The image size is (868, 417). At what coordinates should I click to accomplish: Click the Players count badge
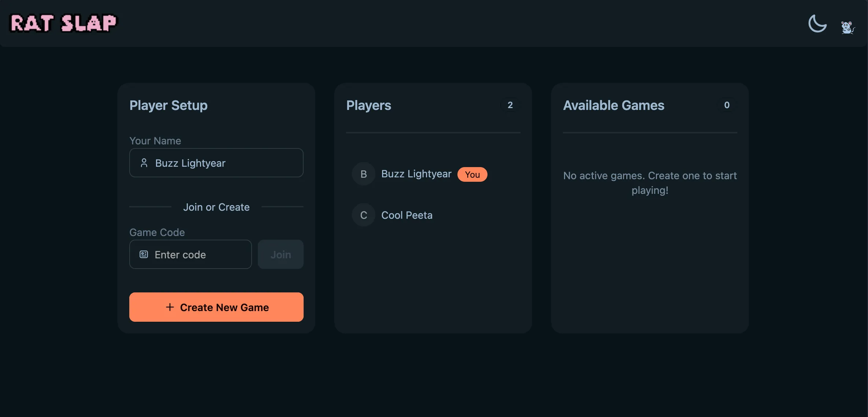click(x=510, y=105)
